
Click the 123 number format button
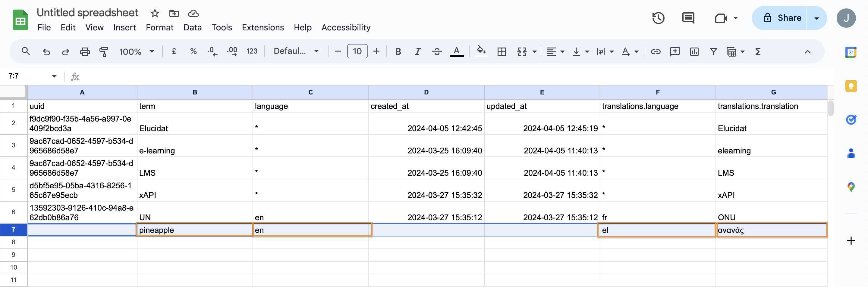252,51
